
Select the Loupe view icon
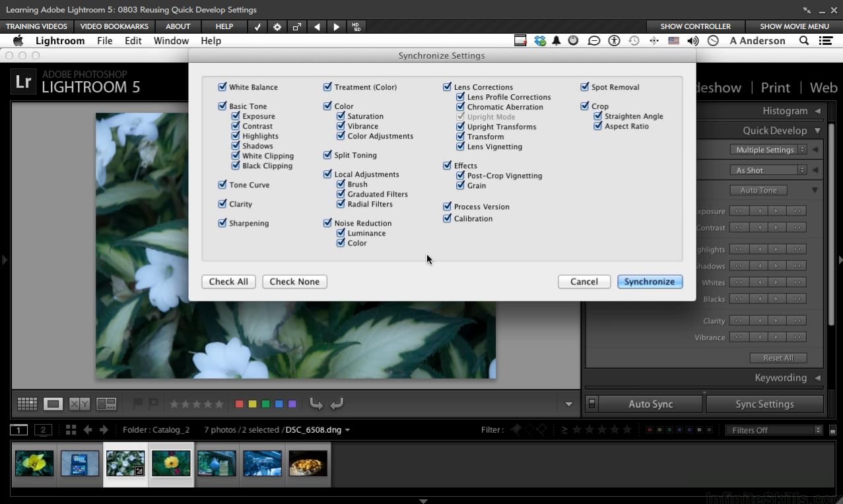click(53, 404)
